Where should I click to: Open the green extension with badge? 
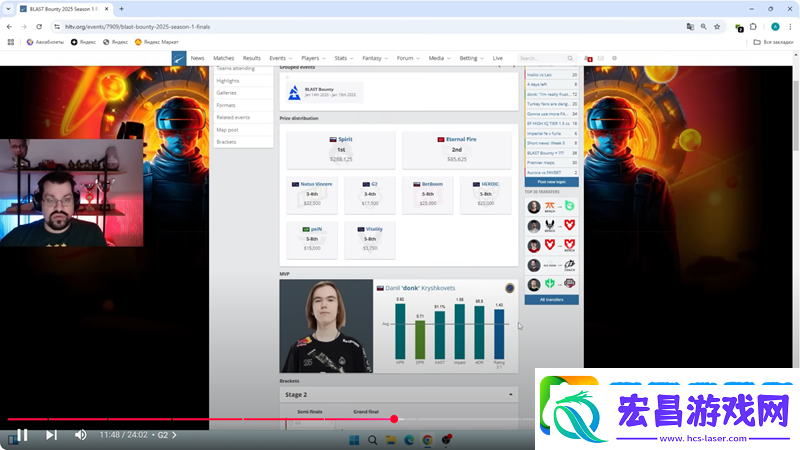coord(739,27)
